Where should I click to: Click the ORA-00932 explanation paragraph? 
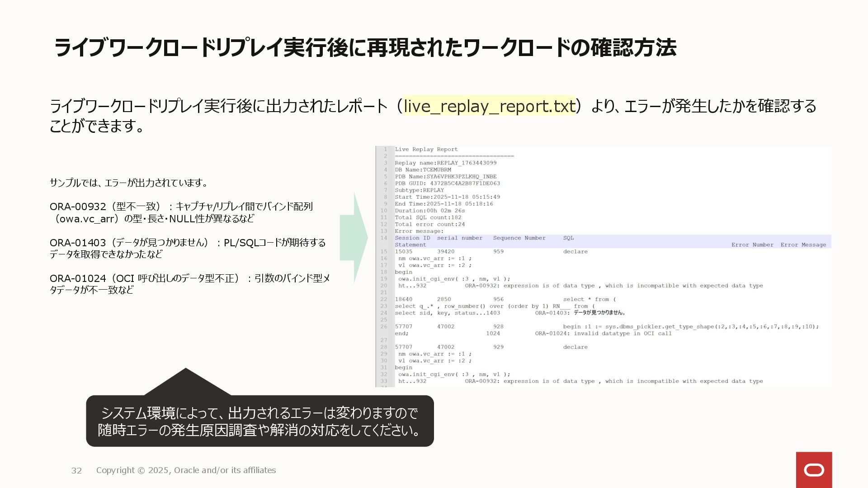tap(181, 212)
